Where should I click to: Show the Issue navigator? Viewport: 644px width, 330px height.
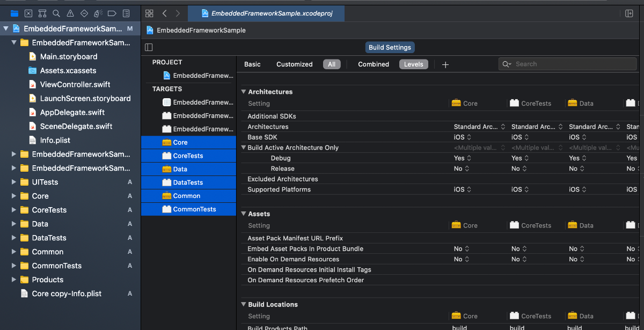pos(70,13)
